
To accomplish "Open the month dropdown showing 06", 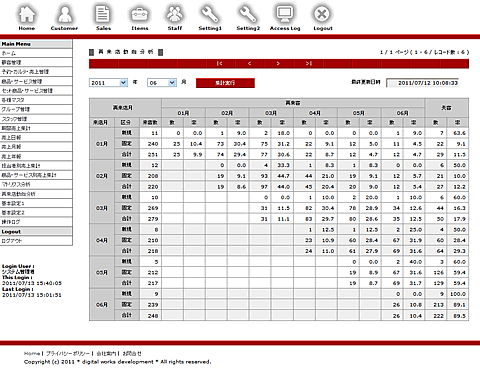I will point(162,83).
